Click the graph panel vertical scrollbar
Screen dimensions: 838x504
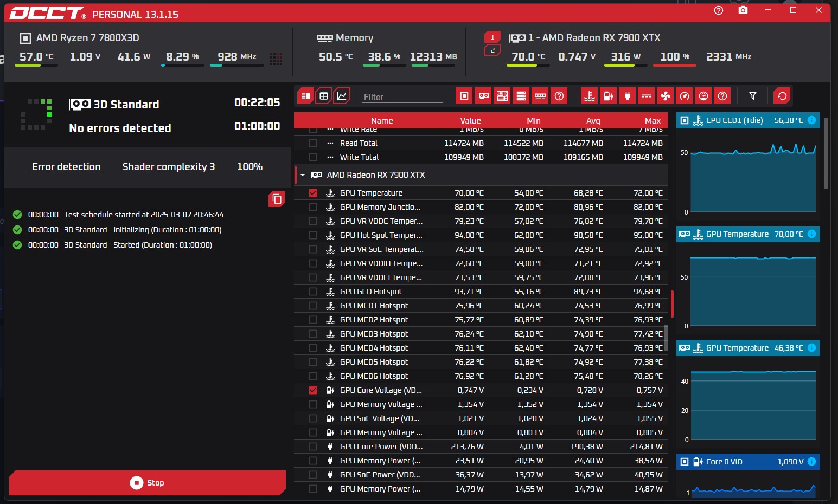point(826,154)
